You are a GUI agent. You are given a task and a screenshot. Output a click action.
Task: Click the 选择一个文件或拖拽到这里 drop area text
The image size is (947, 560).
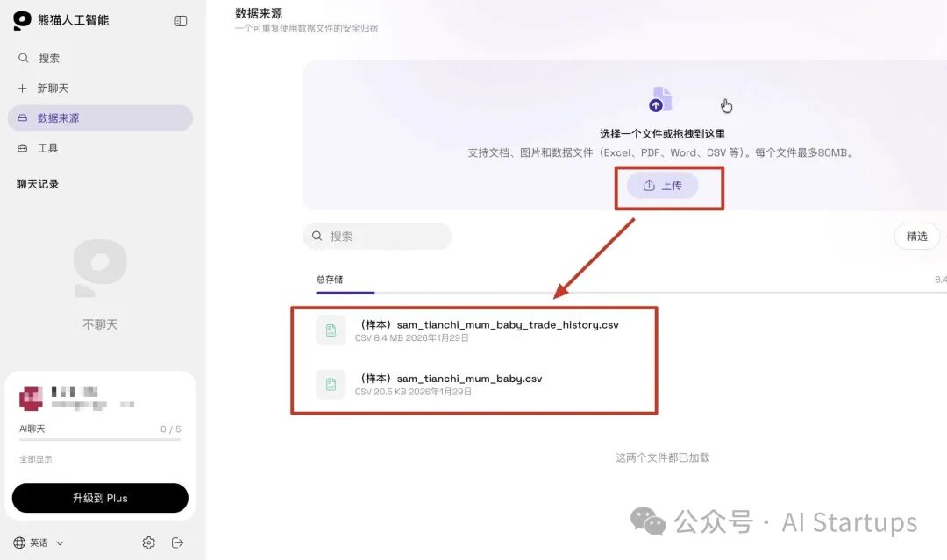663,134
